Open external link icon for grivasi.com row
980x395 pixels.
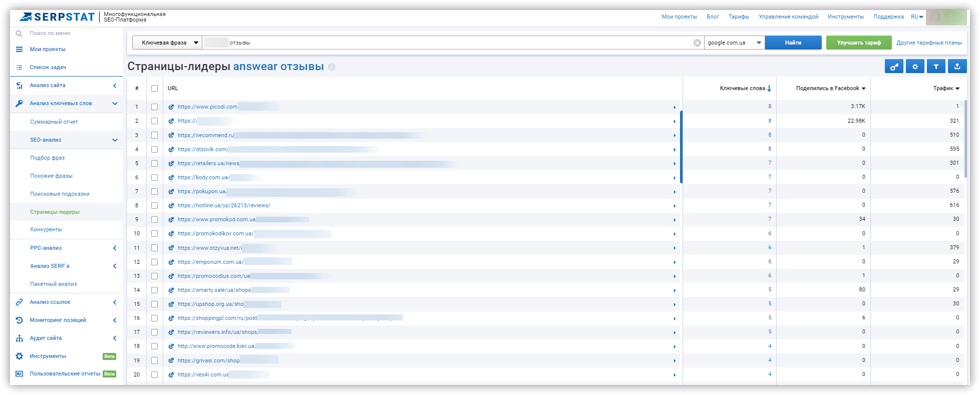click(x=171, y=361)
